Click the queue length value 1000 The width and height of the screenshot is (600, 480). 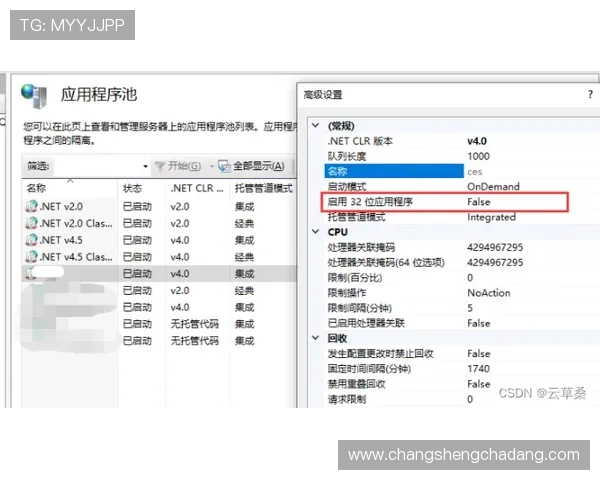click(478, 156)
